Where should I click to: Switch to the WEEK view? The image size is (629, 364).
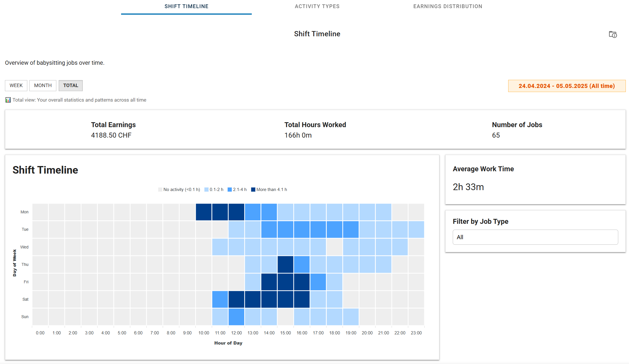(x=16, y=85)
